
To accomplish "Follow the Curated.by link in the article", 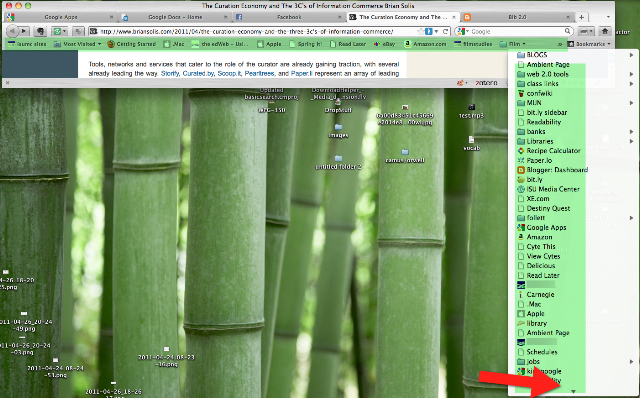I will point(198,73).
